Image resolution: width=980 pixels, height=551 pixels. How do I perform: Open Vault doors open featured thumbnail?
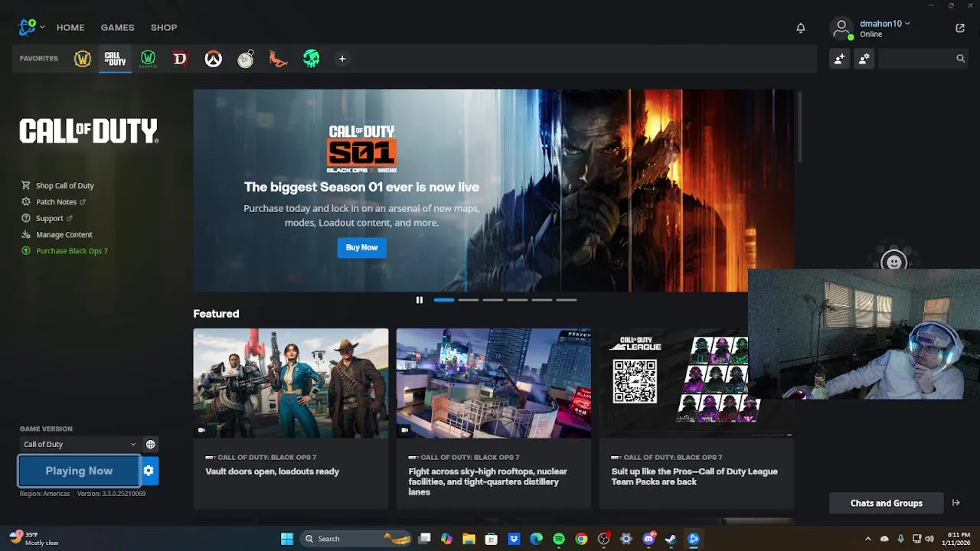click(291, 383)
